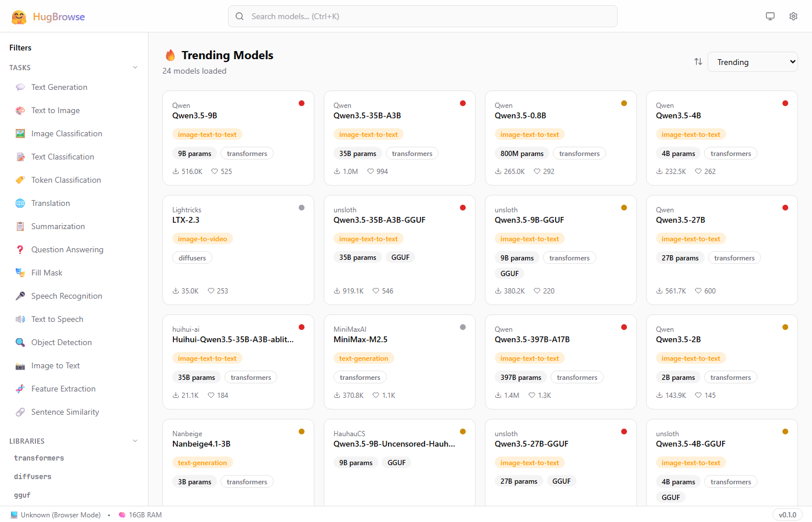Turn on the gguf library filter

click(x=22, y=495)
